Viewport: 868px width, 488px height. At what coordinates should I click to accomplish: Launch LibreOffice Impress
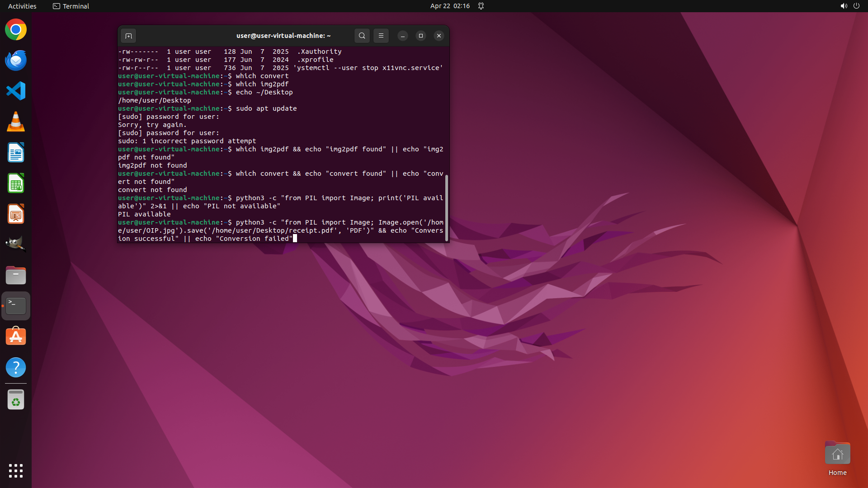click(16, 214)
